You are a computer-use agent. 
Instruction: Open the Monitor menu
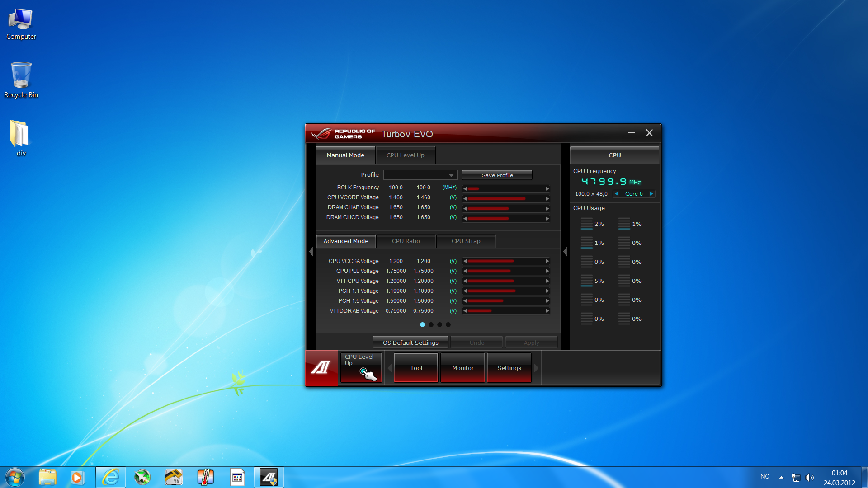463,368
